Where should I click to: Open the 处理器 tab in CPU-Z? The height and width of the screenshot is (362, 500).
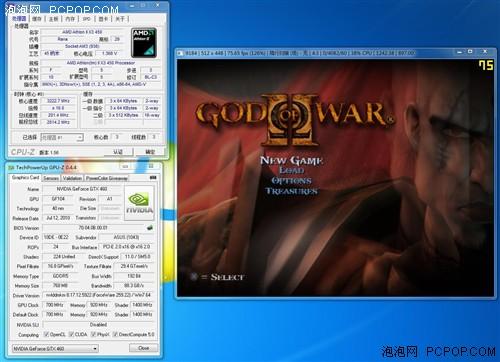click(x=19, y=19)
